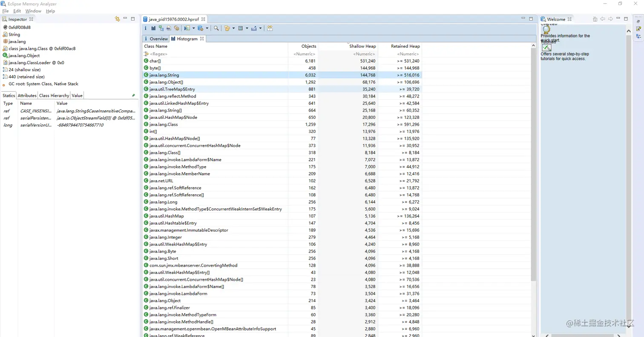Switch to the Class Hierarchy tab
The width and height of the screenshot is (644, 337).
(54, 95)
